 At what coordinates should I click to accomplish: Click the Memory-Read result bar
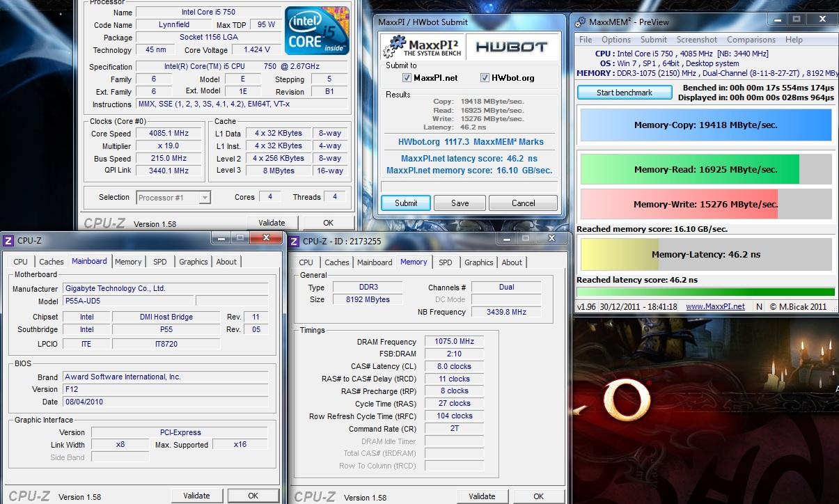705,169
